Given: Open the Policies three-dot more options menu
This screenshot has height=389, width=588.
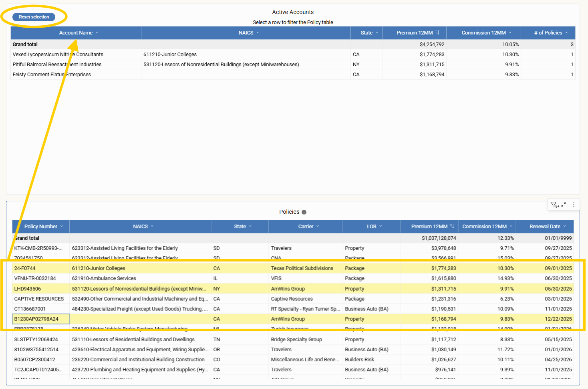Looking at the screenshot, I should pos(574,205).
